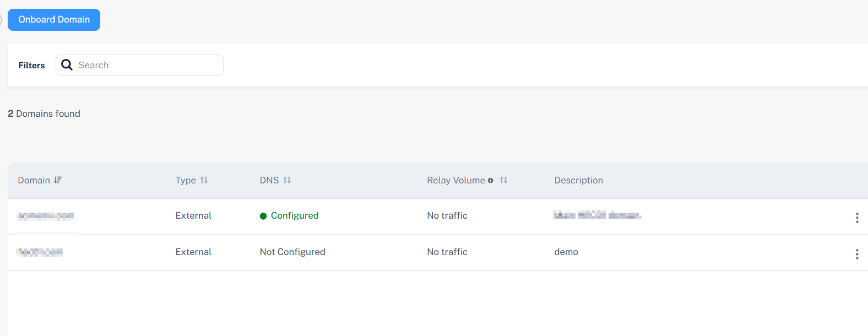Open the blurred domain in second row

tap(40, 252)
